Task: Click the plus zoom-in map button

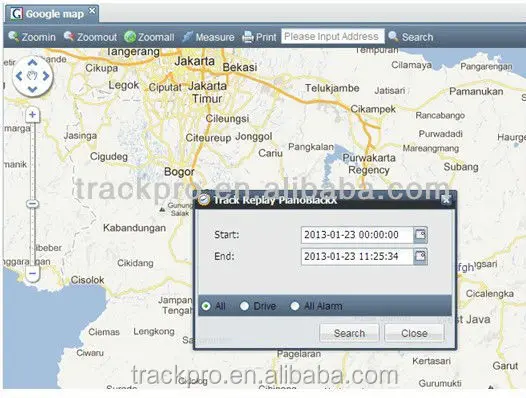Action: click(32, 115)
